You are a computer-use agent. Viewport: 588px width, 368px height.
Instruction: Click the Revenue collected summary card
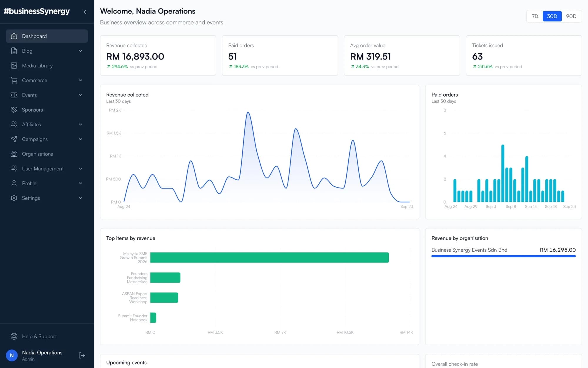click(158, 56)
